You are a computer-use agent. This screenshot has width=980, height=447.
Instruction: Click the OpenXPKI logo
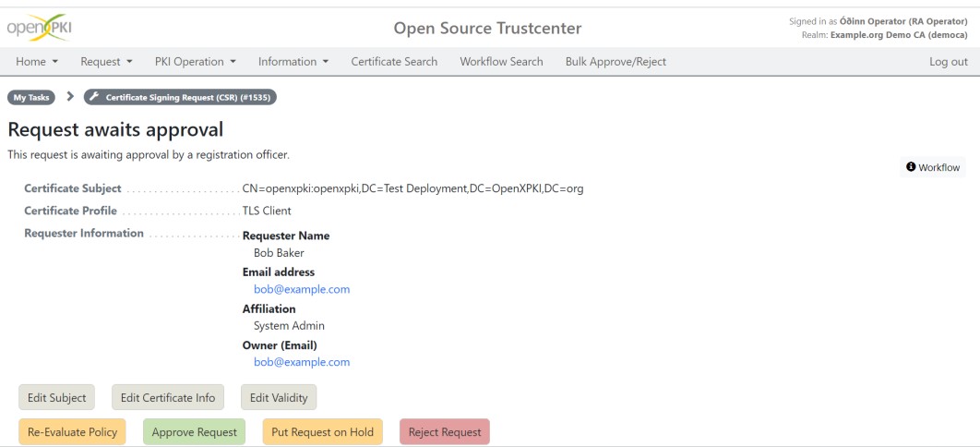click(x=39, y=28)
